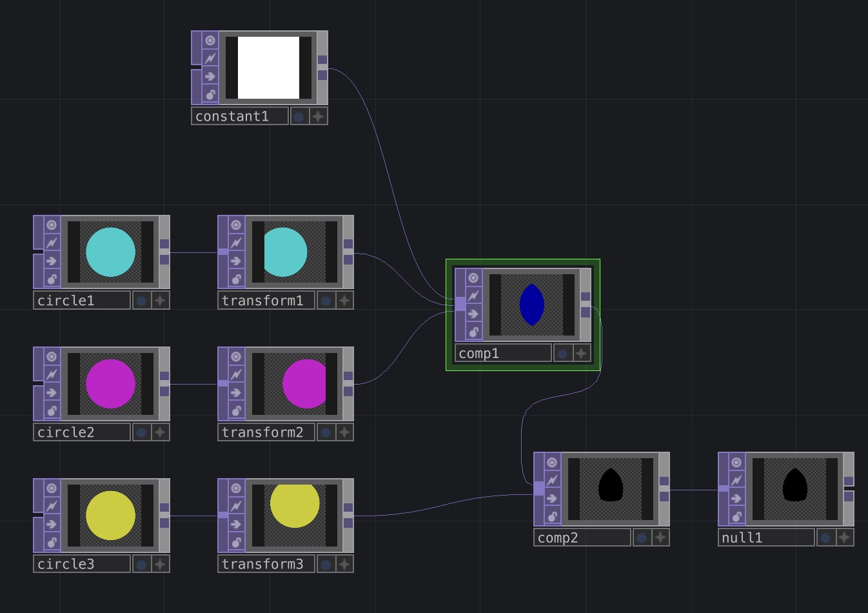This screenshot has height=613, width=868.
Task: Toggle viewer circle flag on circle3 node
Action: coord(52,488)
